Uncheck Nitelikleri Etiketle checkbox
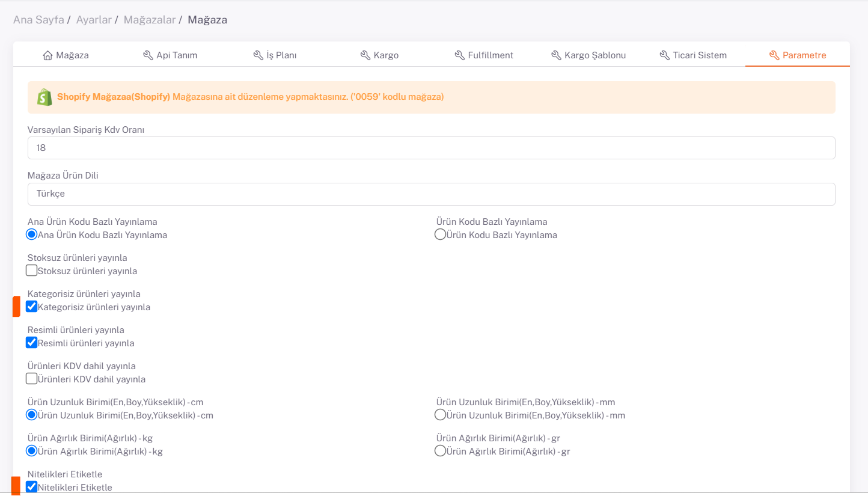The height and width of the screenshot is (496, 868). point(32,487)
